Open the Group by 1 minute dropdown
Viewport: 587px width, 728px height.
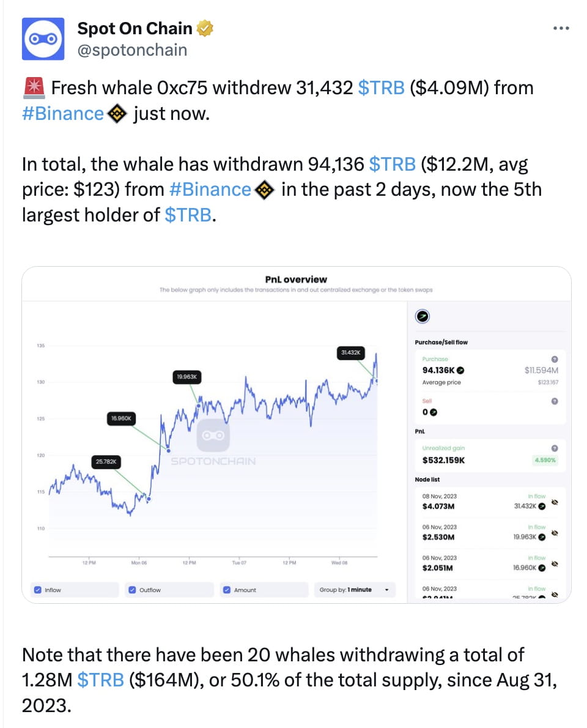(x=353, y=590)
